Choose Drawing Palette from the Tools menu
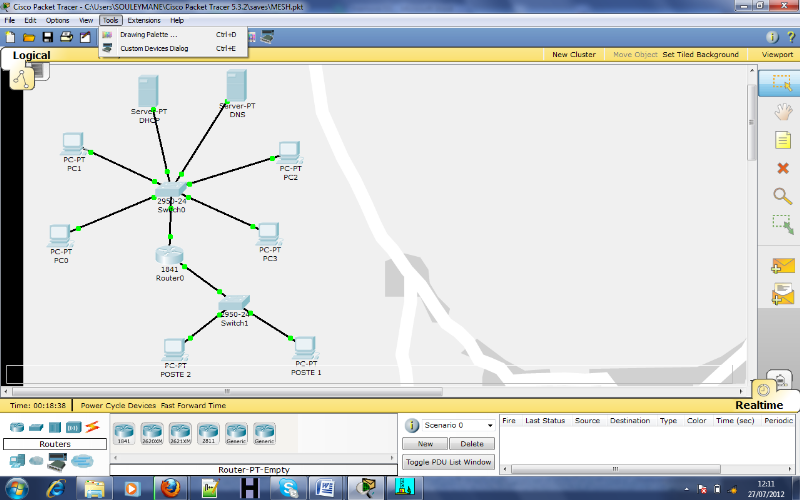 tap(173, 34)
